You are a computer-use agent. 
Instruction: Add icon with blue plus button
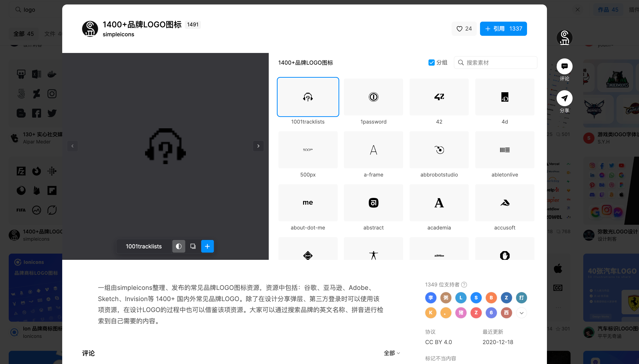(208, 246)
